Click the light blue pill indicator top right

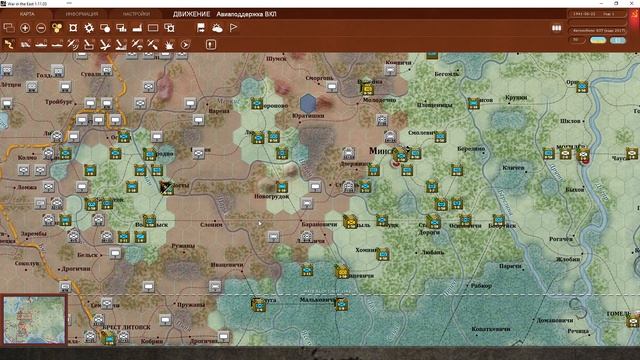(618, 40)
